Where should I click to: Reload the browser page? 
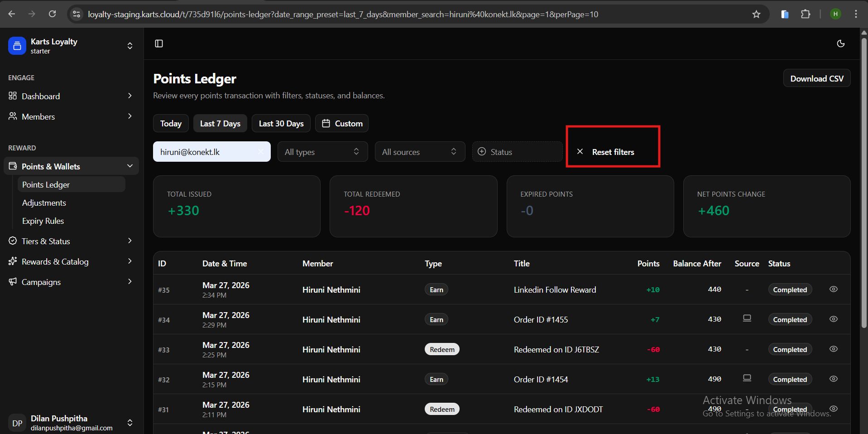click(x=53, y=14)
